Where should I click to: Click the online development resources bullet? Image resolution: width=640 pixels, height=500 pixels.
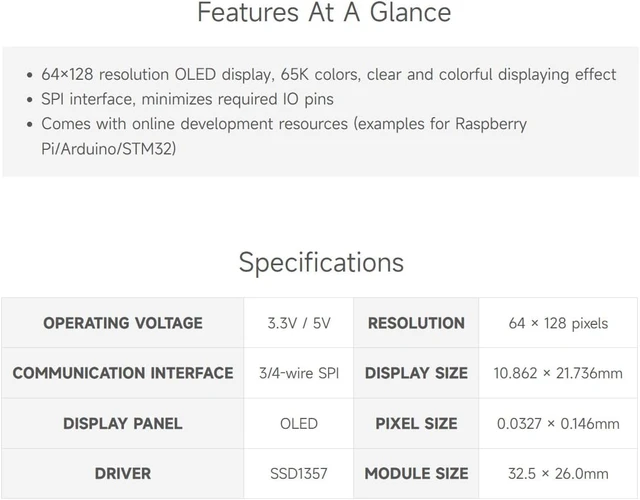tap(284, 136)
